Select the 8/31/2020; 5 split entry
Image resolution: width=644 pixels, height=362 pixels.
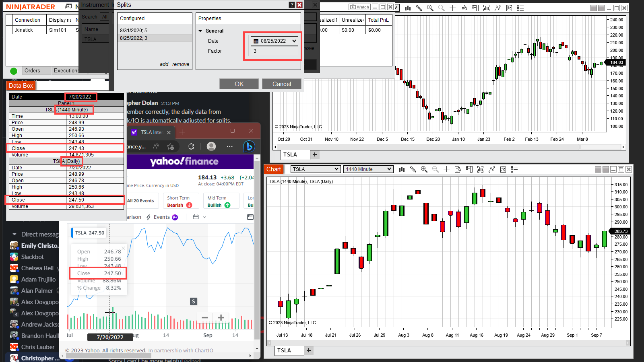click(155, 31)
